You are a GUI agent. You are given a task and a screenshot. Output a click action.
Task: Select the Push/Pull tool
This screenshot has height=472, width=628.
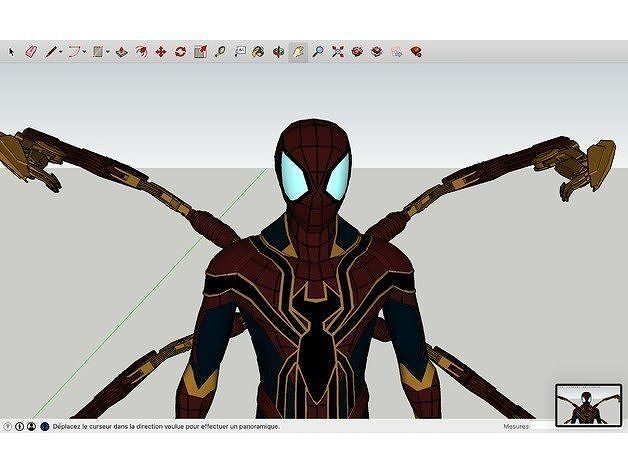coord(122,52)
